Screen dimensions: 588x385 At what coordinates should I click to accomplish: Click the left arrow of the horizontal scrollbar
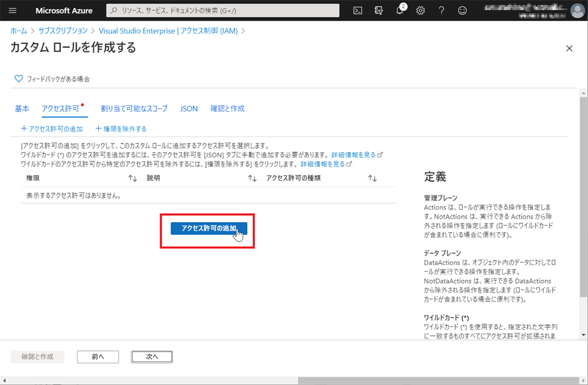coord(4,381)
